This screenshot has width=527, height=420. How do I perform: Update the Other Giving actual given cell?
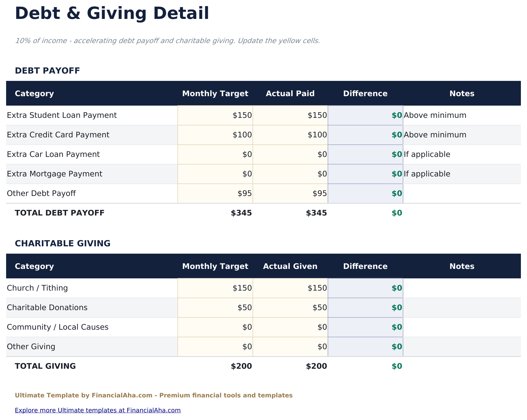[290, 346]
